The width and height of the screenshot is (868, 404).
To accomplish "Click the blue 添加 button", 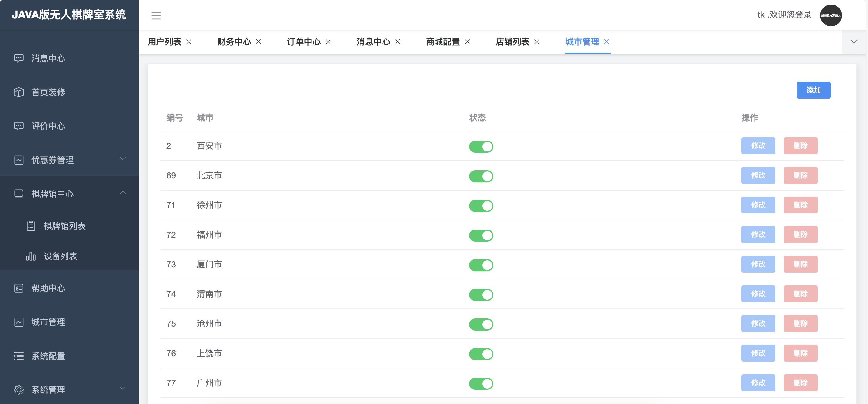I will tap(814, 90).
